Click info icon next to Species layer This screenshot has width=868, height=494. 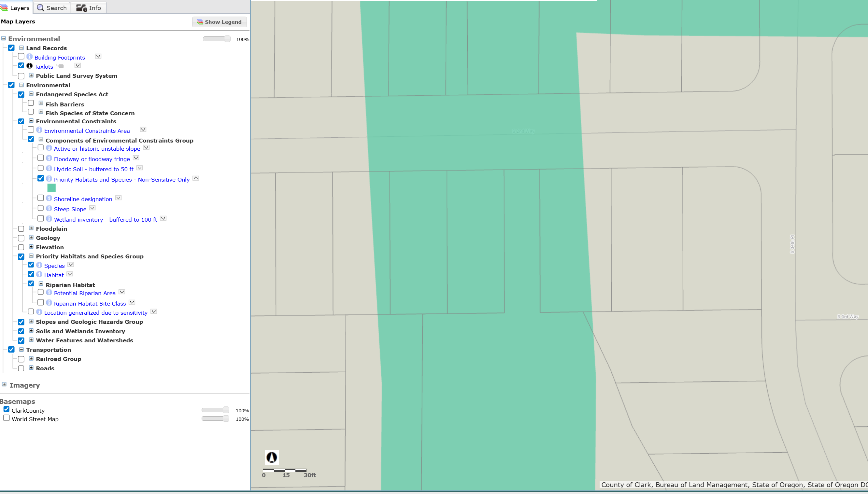click(39, 265)
